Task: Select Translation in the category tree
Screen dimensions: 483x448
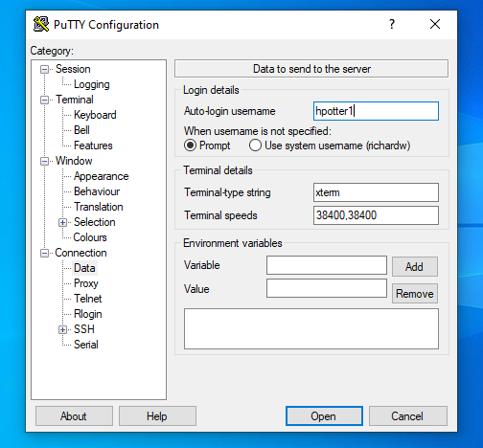Action: tap(98, 207)
